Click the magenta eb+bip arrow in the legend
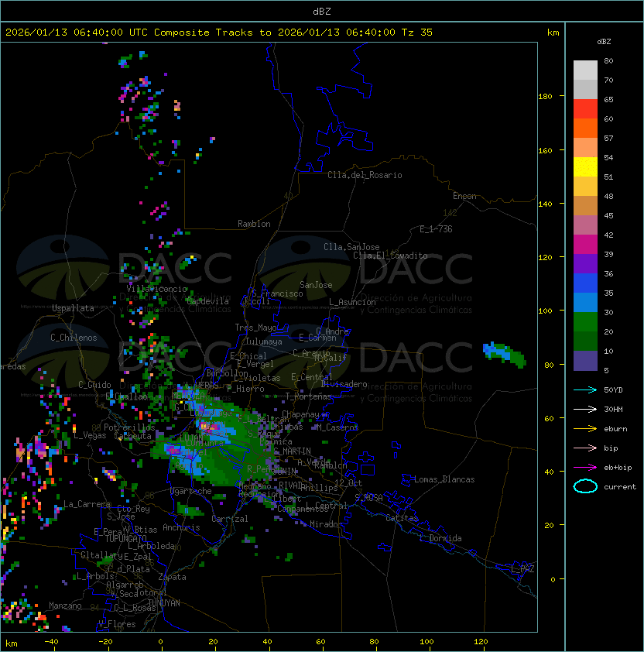This screenshot has width=644, height=652. (585, 468)
